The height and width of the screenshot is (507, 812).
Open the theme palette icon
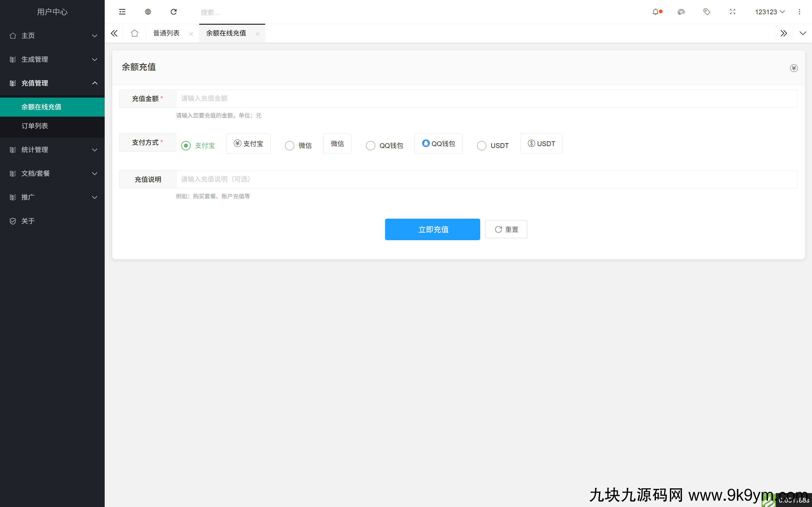click(x=681, y=12)
